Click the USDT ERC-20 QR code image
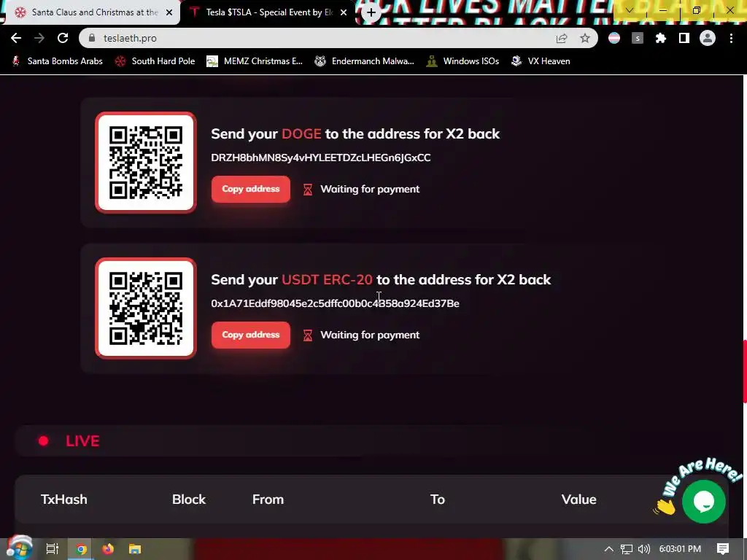The image size is (747, 560). (146, 308)
